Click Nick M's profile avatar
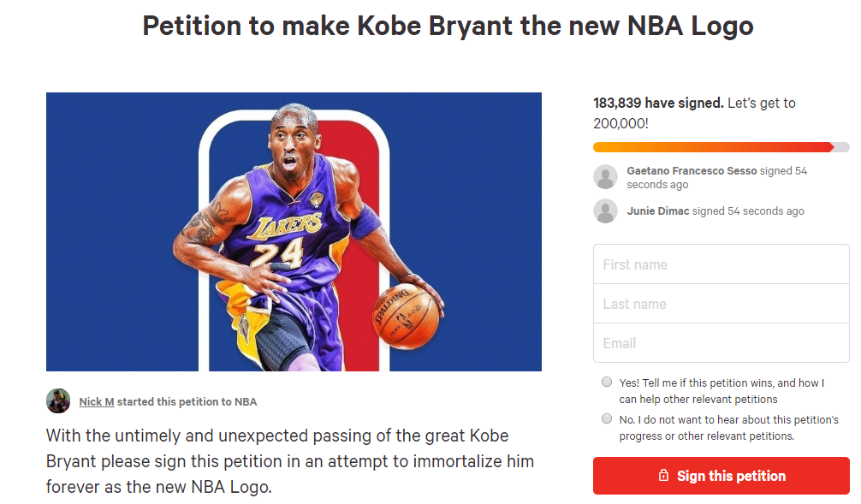Image resolution: width=861 pixels, height=504 pixels. [x=58, y=400]
